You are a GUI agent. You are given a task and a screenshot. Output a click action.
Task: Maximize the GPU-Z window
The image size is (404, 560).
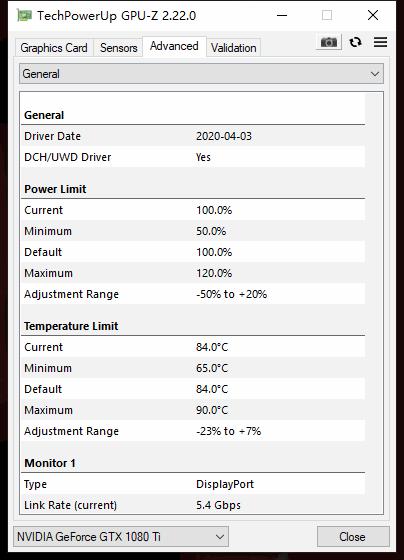click(326, 15)
